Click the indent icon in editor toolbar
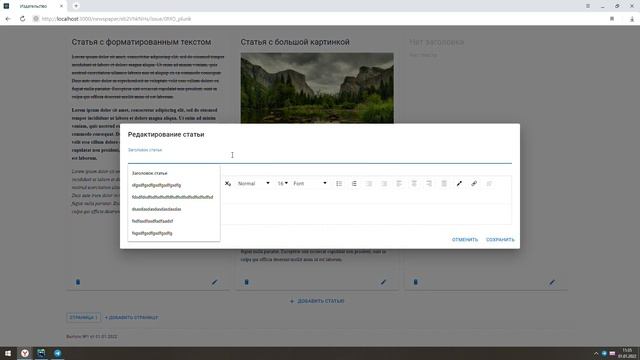 click(369, 184)
